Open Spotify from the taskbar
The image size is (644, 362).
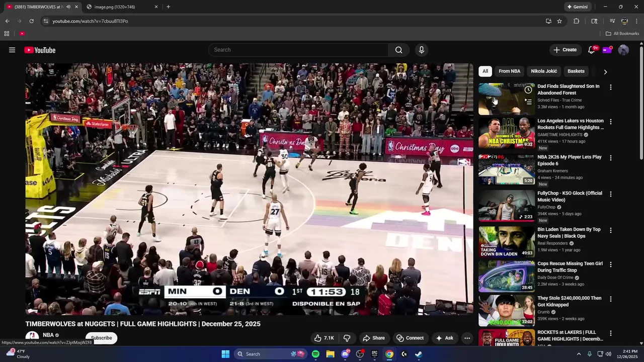coord(315,354)
